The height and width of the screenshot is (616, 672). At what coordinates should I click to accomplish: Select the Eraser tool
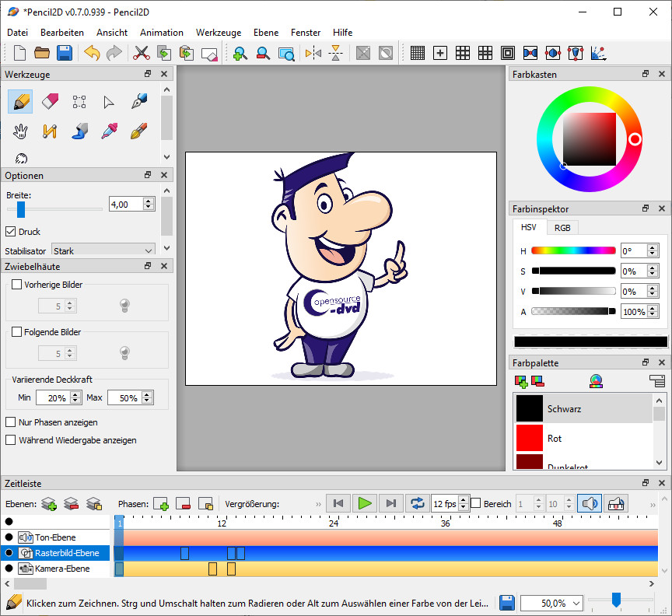pos(51,102)
